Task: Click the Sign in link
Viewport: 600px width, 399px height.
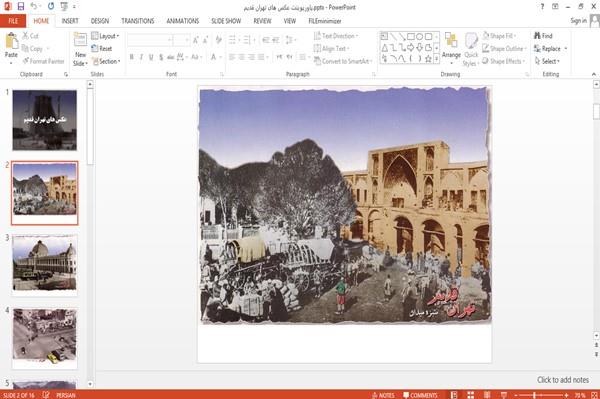Action: coord(578,21)
